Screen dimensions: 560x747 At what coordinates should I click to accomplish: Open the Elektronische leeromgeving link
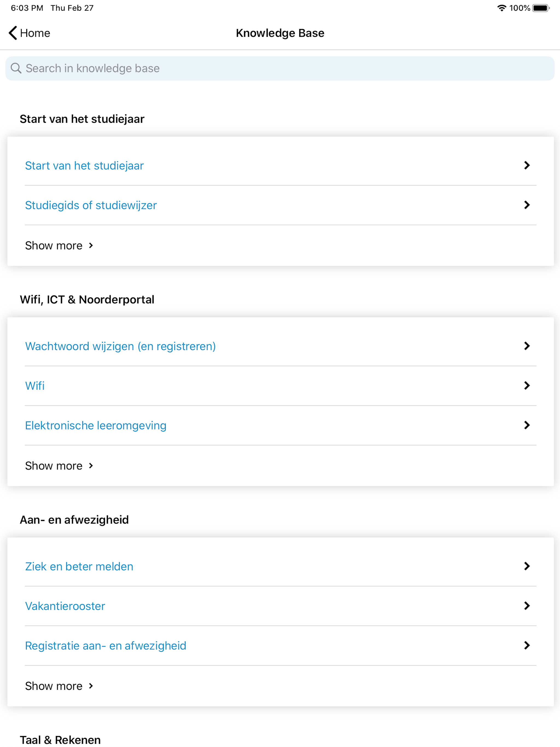(96, 425)
